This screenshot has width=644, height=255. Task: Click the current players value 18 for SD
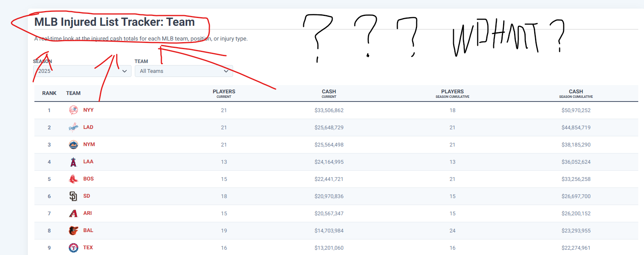(x=224, y=196)
